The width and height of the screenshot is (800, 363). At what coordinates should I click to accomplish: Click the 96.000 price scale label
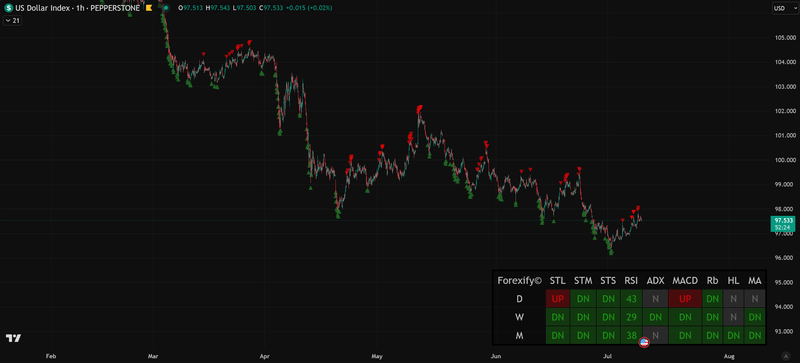785,258
